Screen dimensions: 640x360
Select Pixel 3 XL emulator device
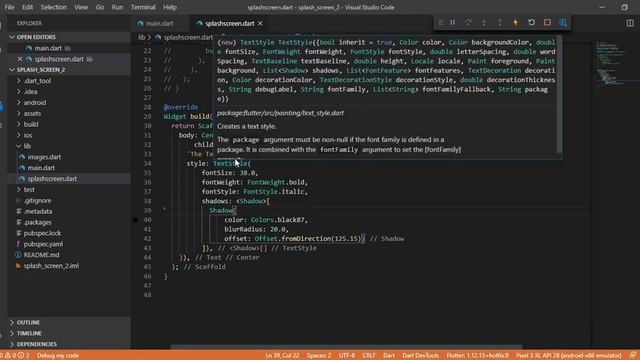[x=569, y=356]
